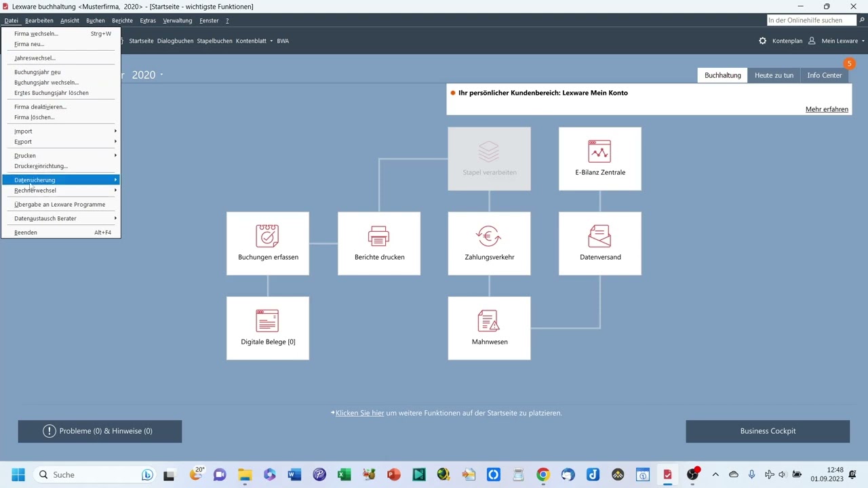Open the Datenversand tile
The image size is (868, 488).
click(x=600, y=243)
